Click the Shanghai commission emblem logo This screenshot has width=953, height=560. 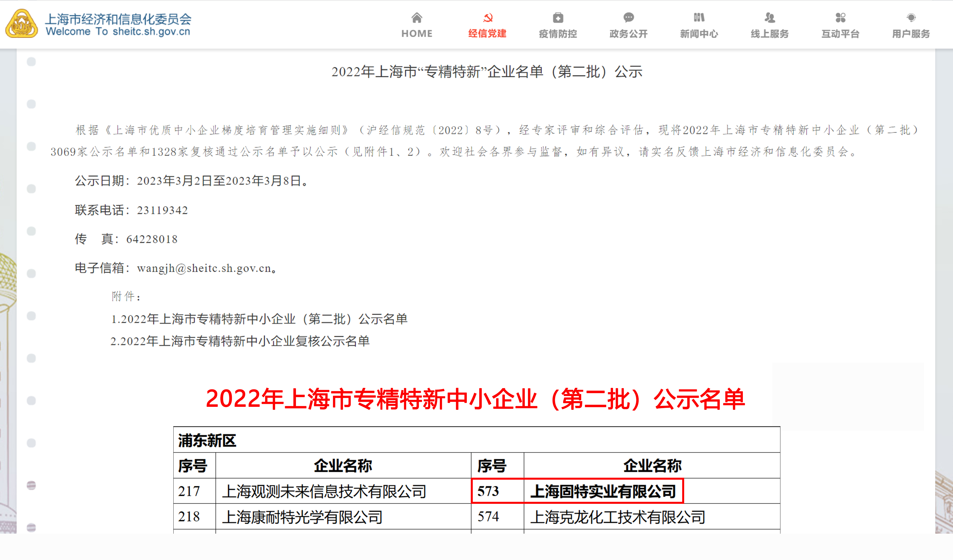(x=22, y=23)
